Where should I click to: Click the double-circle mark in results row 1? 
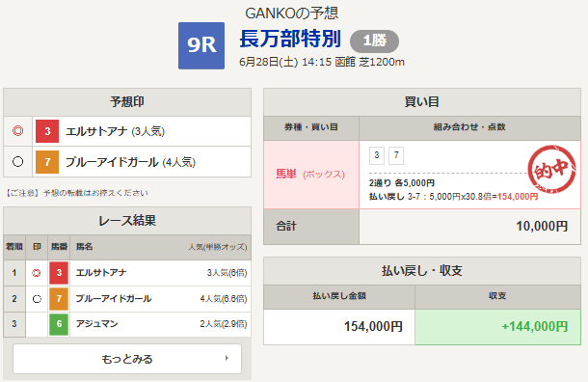[x=37, y=273]
